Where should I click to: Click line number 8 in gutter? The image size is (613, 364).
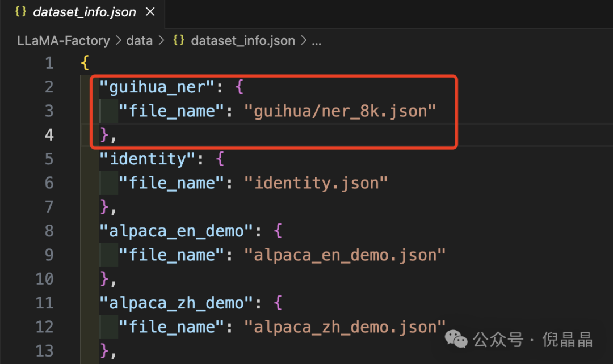(x=49, y=231)
